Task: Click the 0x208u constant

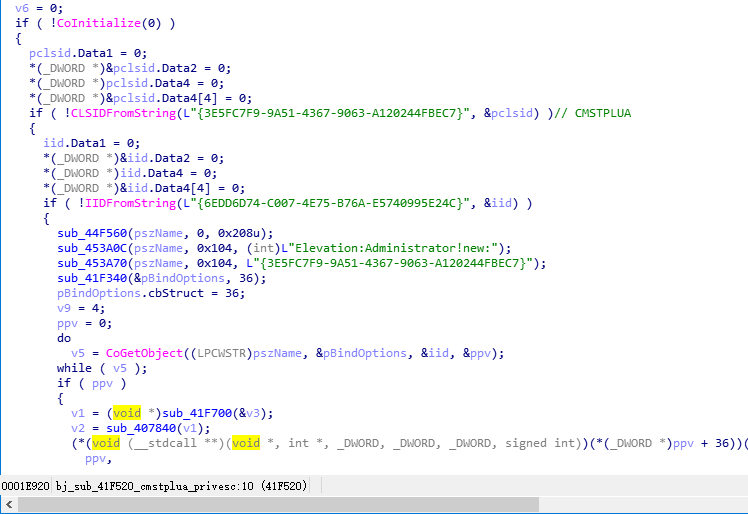Action: (239, 233)
